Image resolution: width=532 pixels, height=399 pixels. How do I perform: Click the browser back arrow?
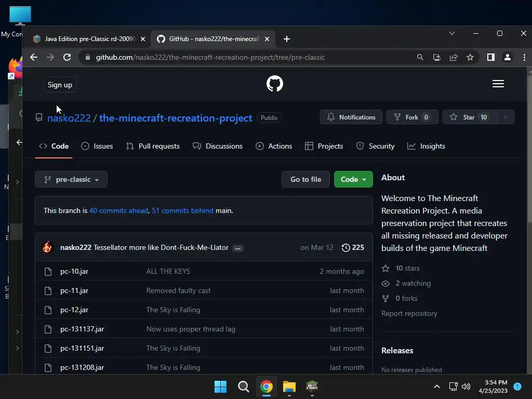point(34,57)
